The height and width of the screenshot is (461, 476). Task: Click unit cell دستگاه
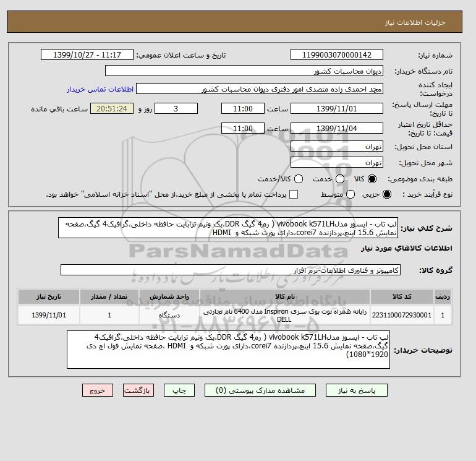tap(169, 315)
